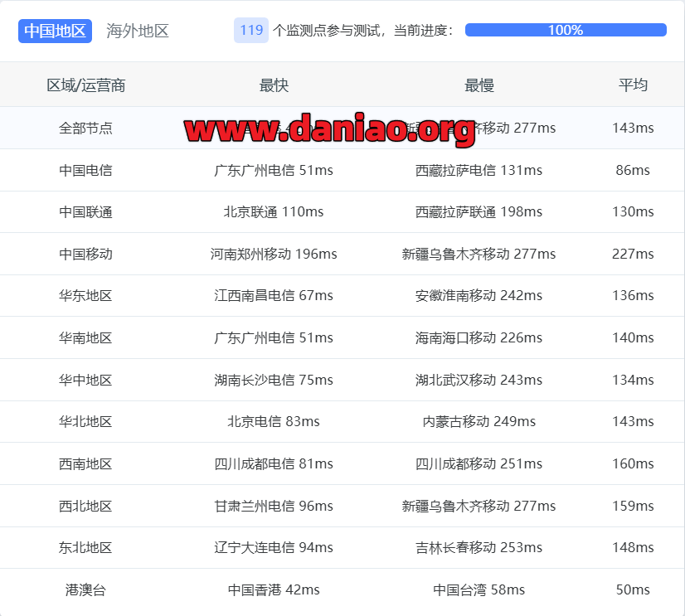Select the 全部节点 row label

85,128
